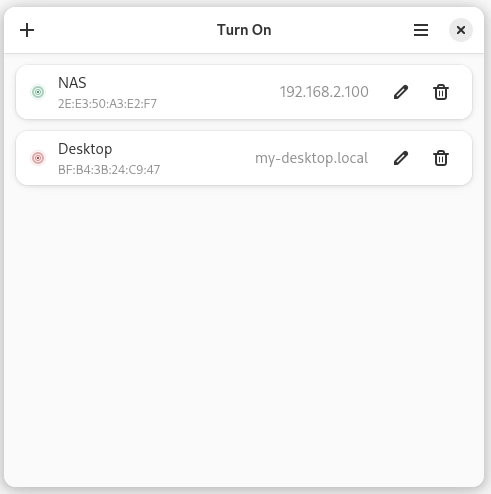Wake the NAS device by its name
This screenshot has height=494, width=491.
point(72,83)
